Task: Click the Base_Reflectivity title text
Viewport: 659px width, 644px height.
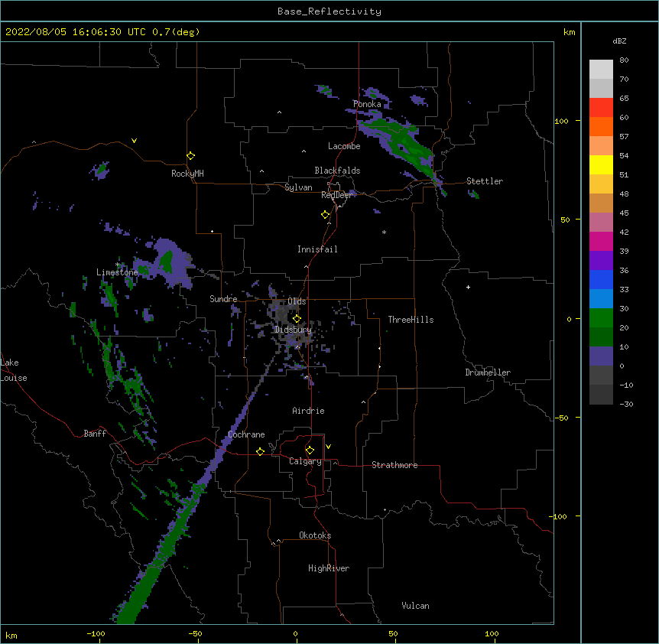Action: [x=329, y=11]
